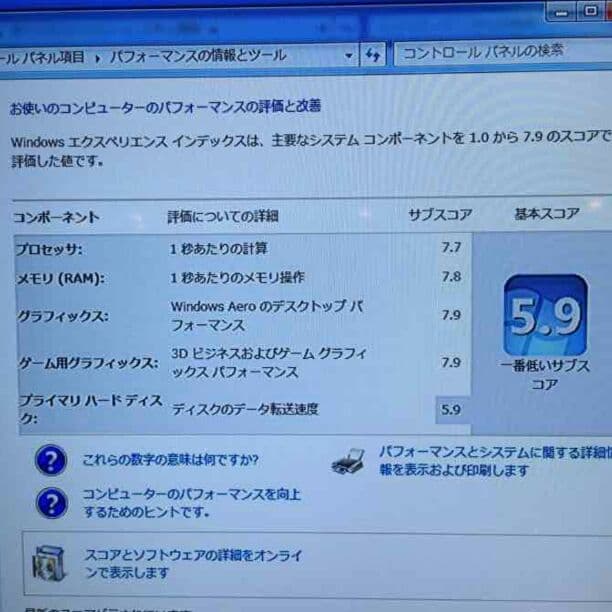Click the address bar refresh icon

click(373, 55)
